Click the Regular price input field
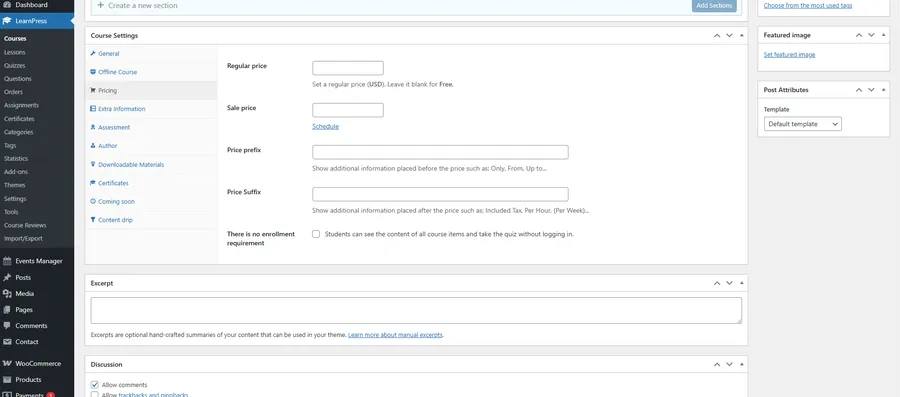 coord(348,68)
